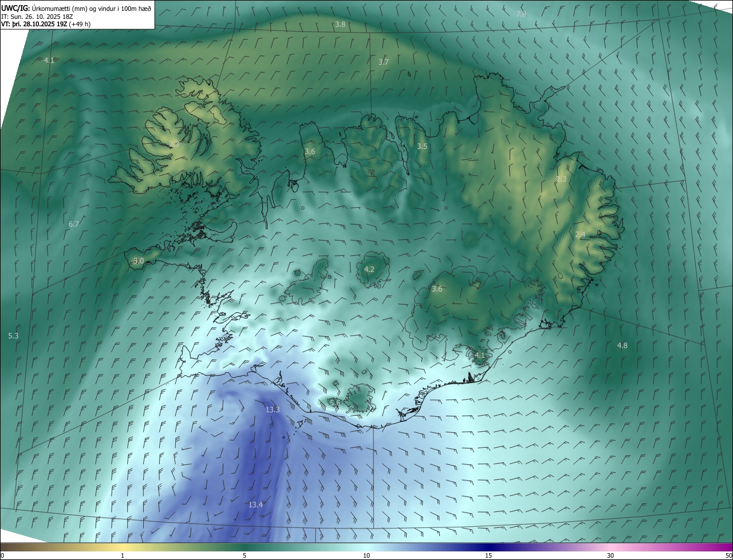Screen dimensions: 733x560
Task: Click the 30 tick label on the color scale
Action: pyautogui.click(x=610, y=555)
